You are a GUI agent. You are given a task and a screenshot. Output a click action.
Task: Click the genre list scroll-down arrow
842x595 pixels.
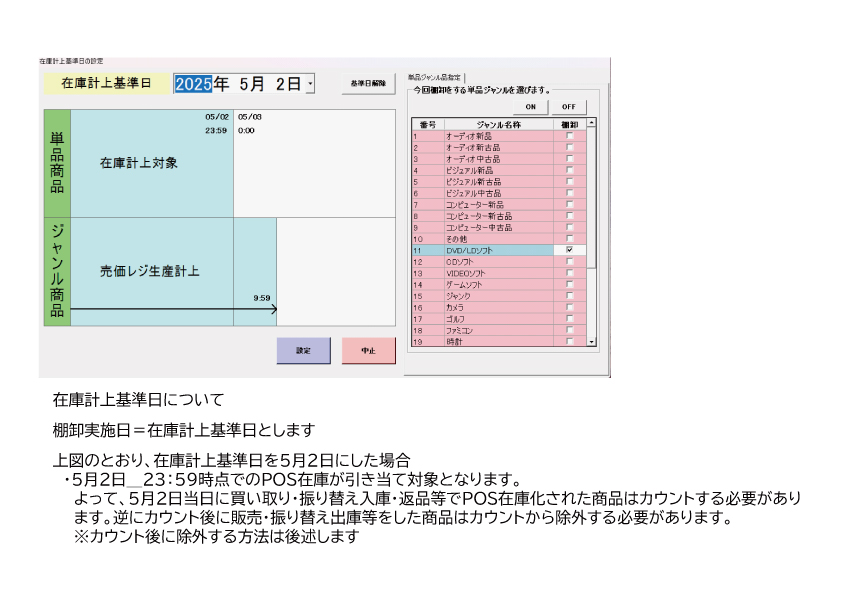(591, 341)
